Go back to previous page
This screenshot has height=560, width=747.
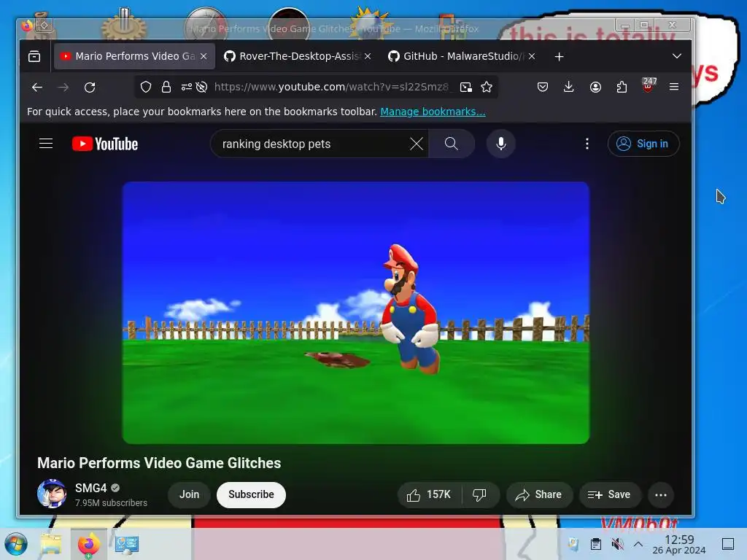tap(37, 87)
